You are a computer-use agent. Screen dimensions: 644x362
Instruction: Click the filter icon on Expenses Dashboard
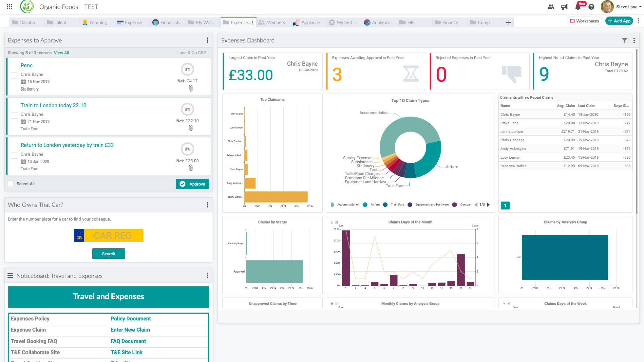pos(625,40)
